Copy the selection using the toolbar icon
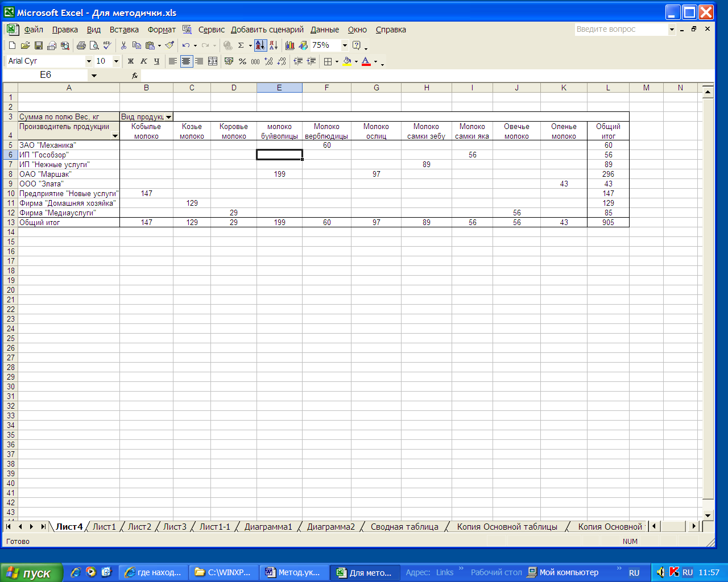The width and height of the screenshot is (728, 582). pos(136,45)
